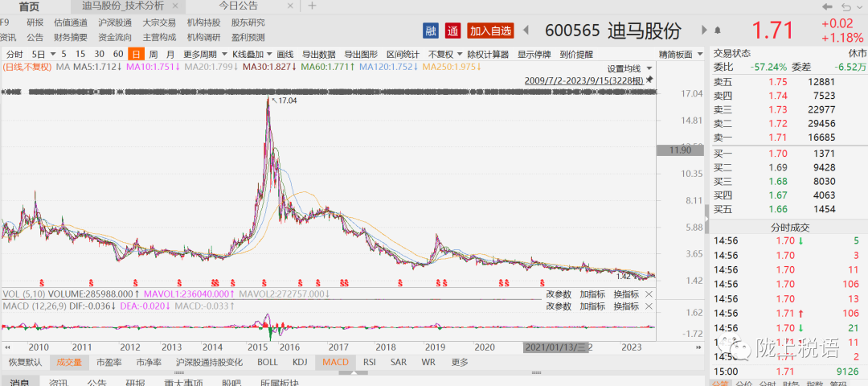
Task: Click the 画线 drawing tool button
Action: pos(285,54)
